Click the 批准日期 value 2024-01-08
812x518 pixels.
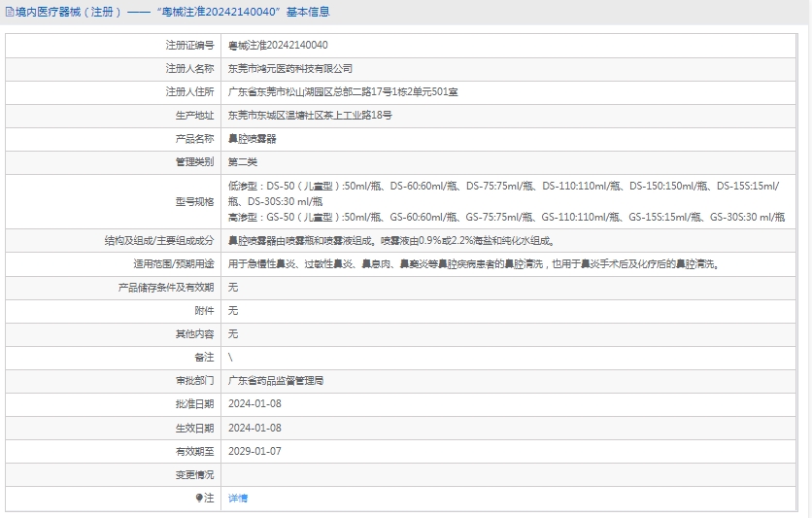click(254, 404)
